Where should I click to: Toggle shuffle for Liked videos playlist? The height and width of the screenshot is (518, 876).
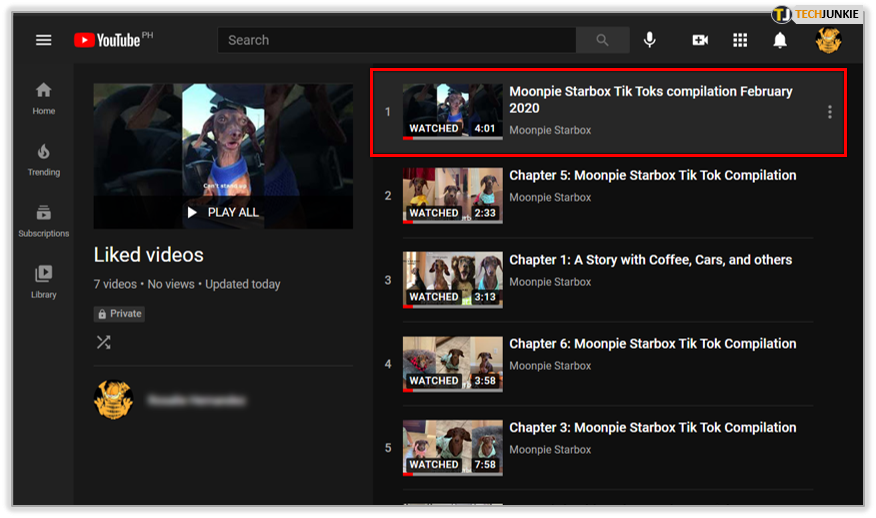[x=103, y=342]
